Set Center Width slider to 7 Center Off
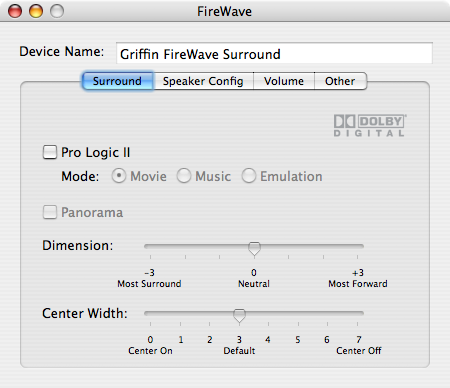The image size is (450, 388). click(x=357, y=314)
